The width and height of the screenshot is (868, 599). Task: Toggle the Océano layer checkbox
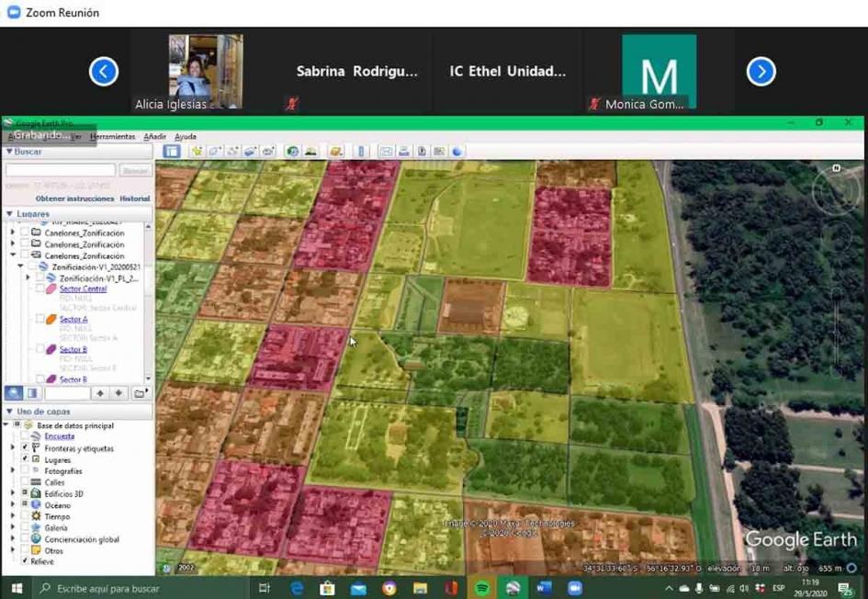(x=25, y=504)
